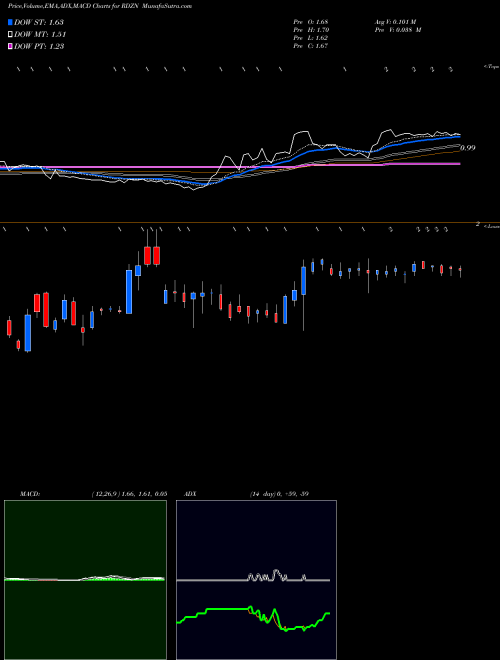This screenshot has height=660, width=500.
Task: Click the 'Pre C: 1.67' value
Action: click(311, 46)
